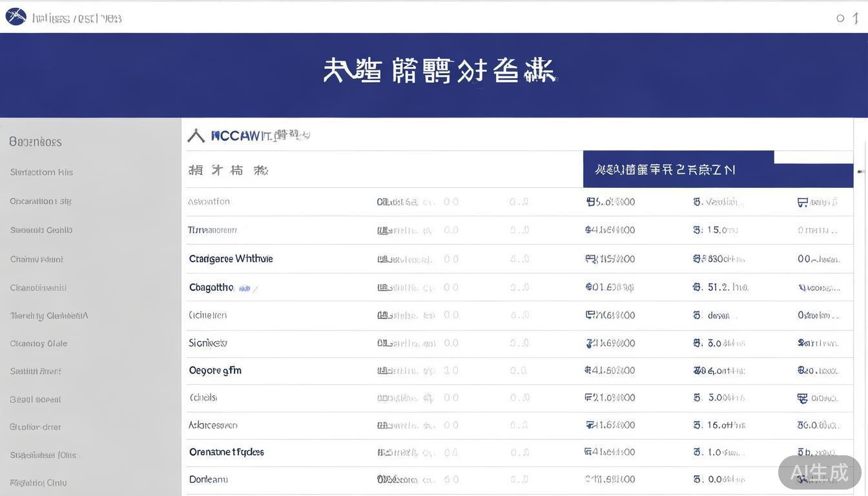Click the small blue edit icon next to Cbagottho
The width and height of the screenshot is (868, 496).
pos(244,288)
